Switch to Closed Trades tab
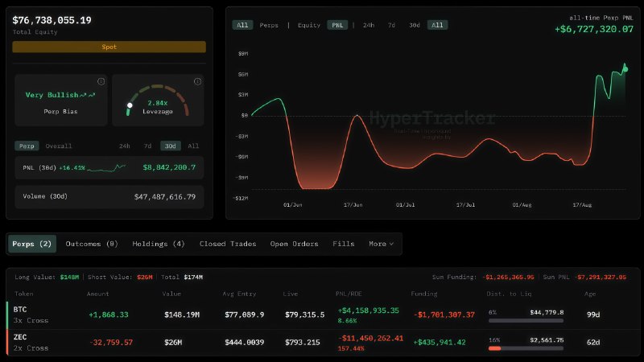The height and width of the screenshot is (362, 644). pyautogui.click(x=228, y=244)
